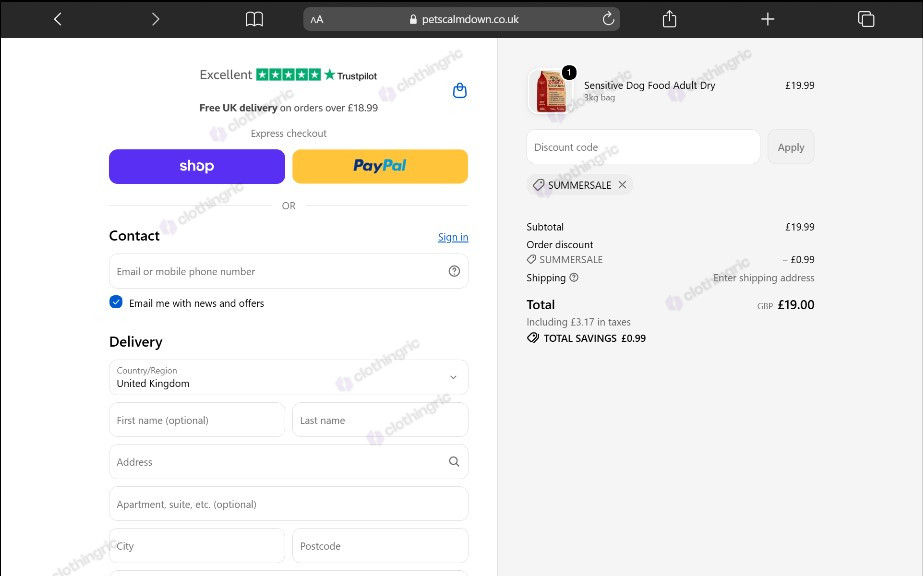This screenshot has height=576, width=923.
Task: Open the Trustpilot rating stars
Action: tap(288, 75)
